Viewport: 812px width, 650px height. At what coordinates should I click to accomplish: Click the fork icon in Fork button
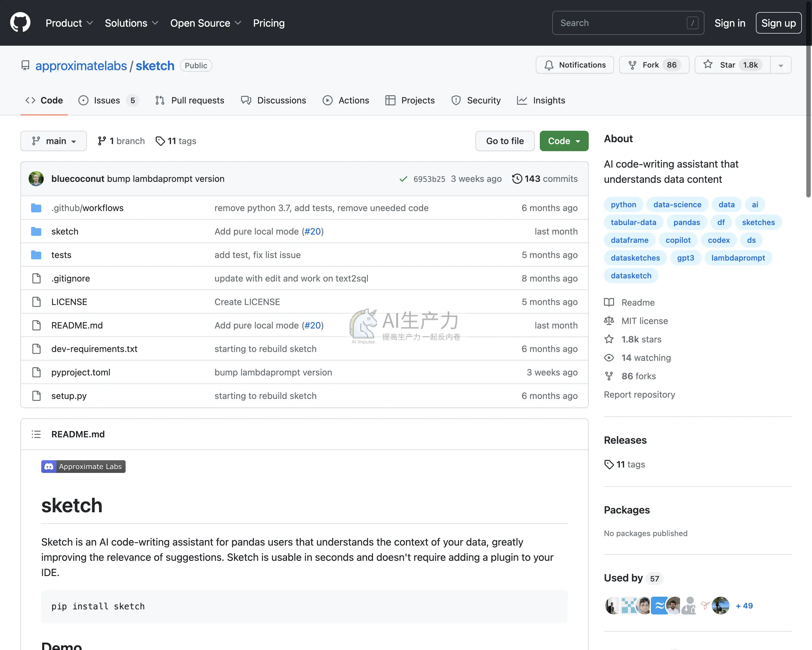click(x=632, y=65)
